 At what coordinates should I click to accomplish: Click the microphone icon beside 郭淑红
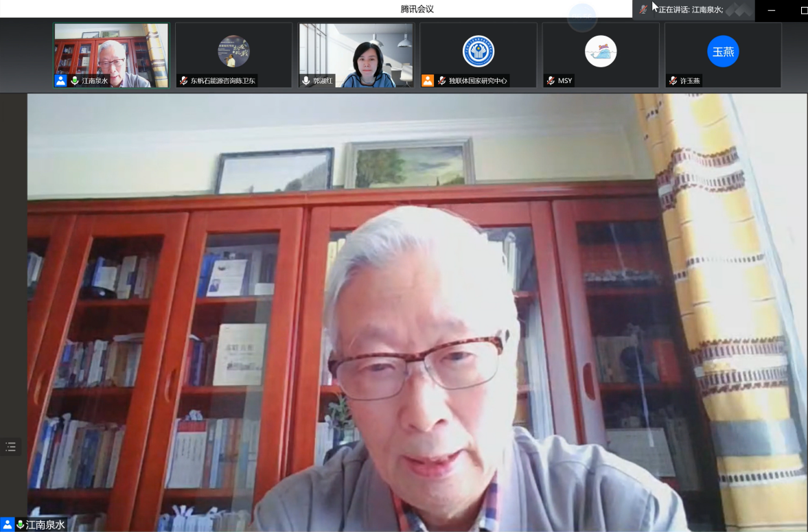(x=306, y=81)
